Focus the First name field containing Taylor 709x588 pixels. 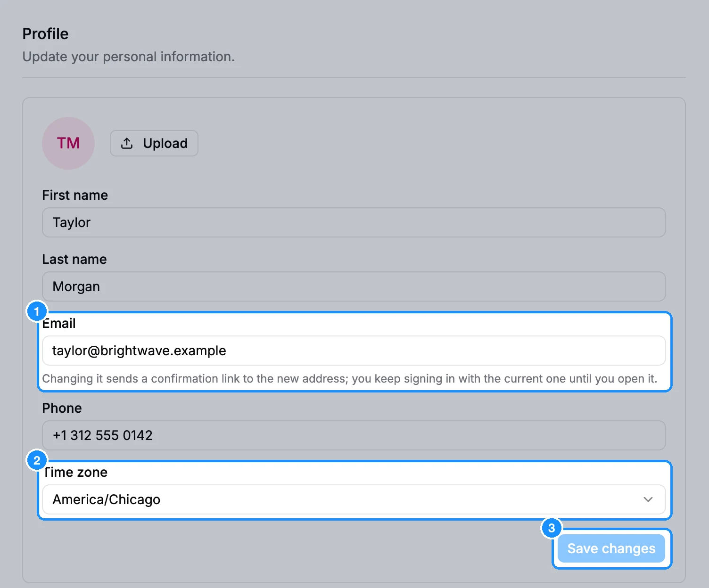pos(354,222)
